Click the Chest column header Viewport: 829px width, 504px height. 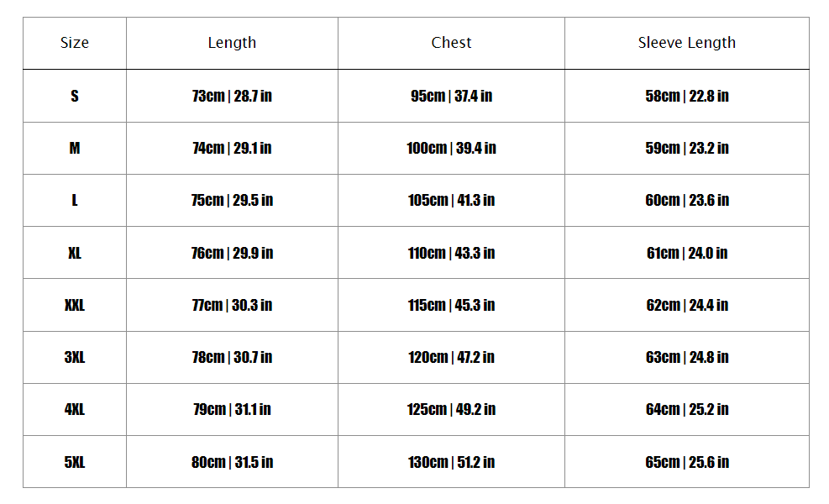(x=451, y=43)
